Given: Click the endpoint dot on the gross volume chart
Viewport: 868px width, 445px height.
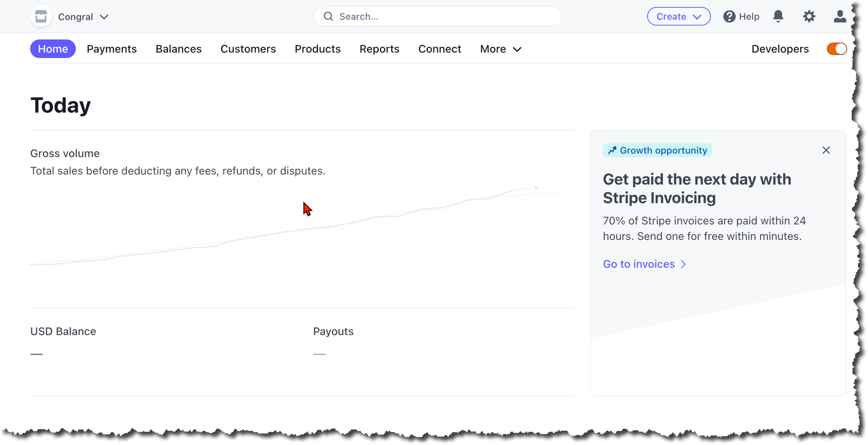Looking at the screenshot, I should (536, 187).
